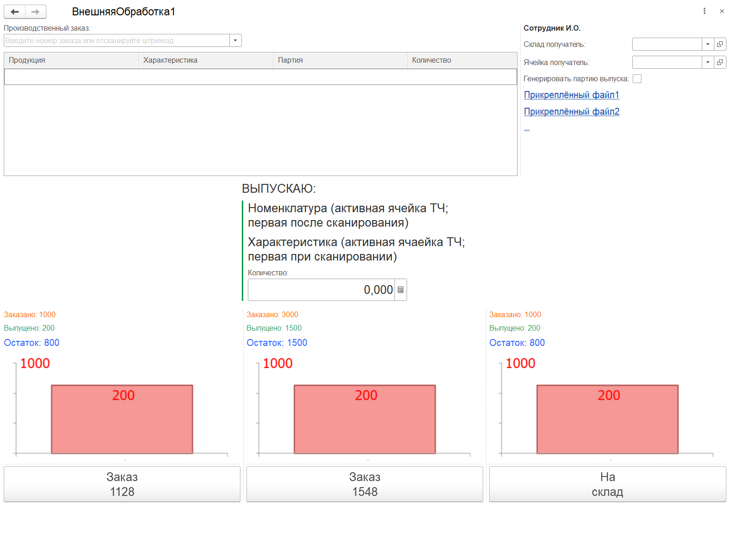Click the back navigation arrow
The image size is (738, 560).
pos(14,12)
